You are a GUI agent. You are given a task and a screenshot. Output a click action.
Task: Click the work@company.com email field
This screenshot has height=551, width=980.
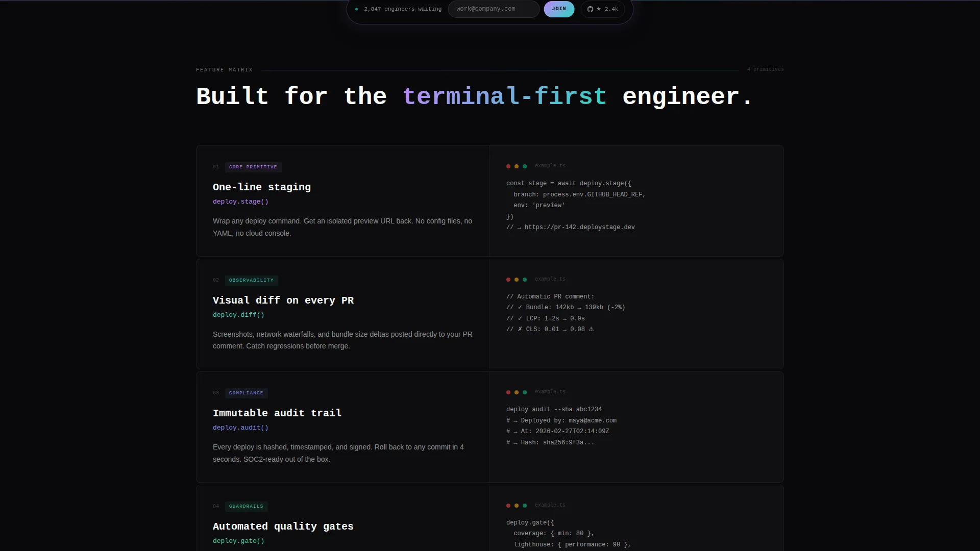click(x=494, y=9)
